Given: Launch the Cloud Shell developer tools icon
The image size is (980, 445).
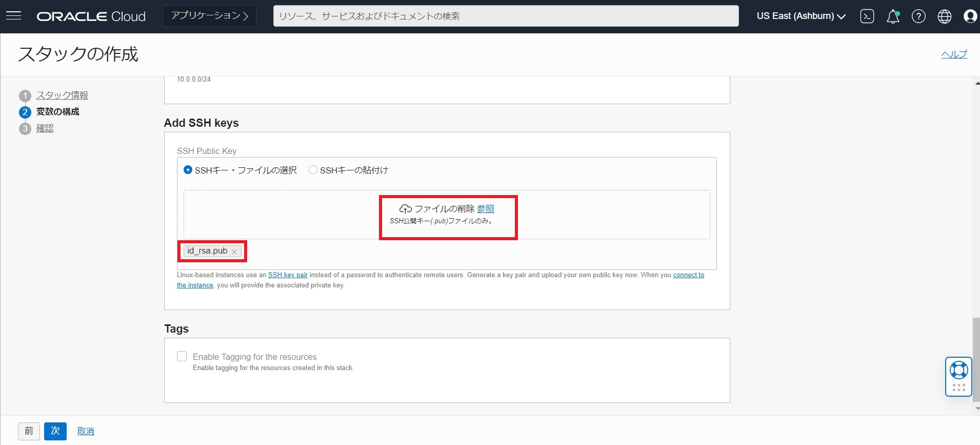Looking at the screenshot, I should [x=867, y=16].
